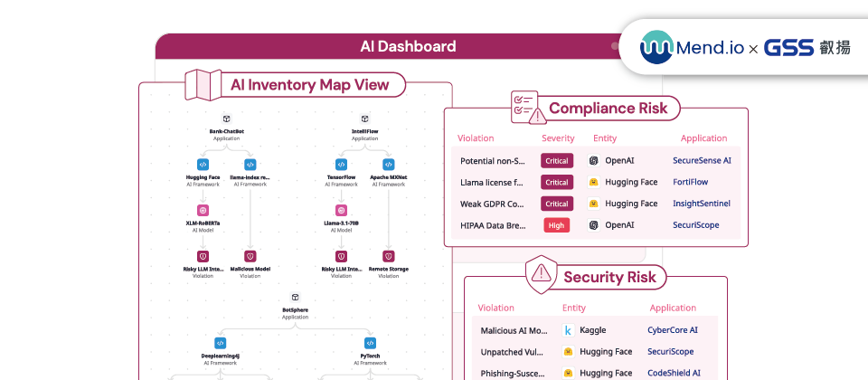Screen dimensions: 868x380
Task: Click the Bank-ChatBot node label
Action: coord(226,132)
